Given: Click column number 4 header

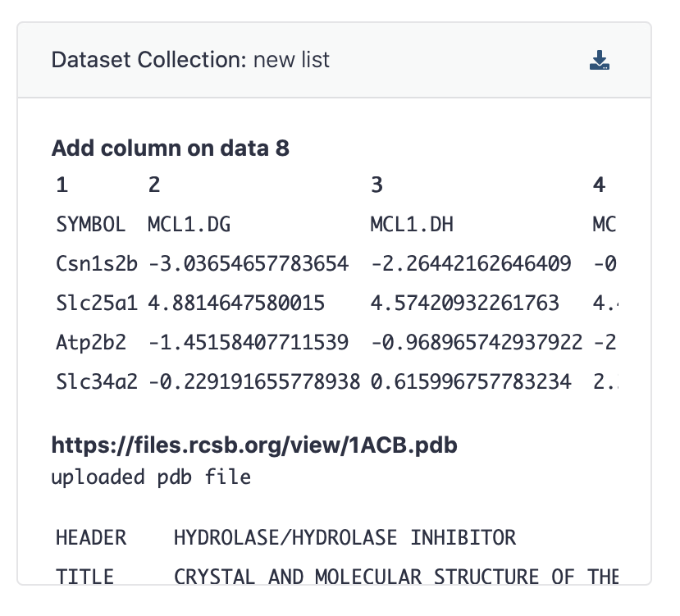Looking at the screenshot, I should 599,185.
